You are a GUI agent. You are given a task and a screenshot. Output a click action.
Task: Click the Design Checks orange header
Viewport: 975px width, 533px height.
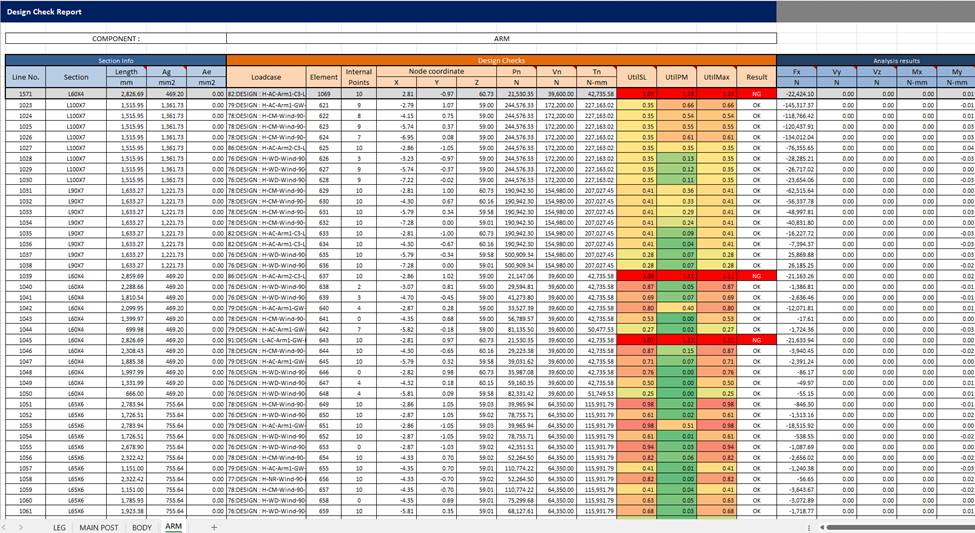tap(501, 61)
